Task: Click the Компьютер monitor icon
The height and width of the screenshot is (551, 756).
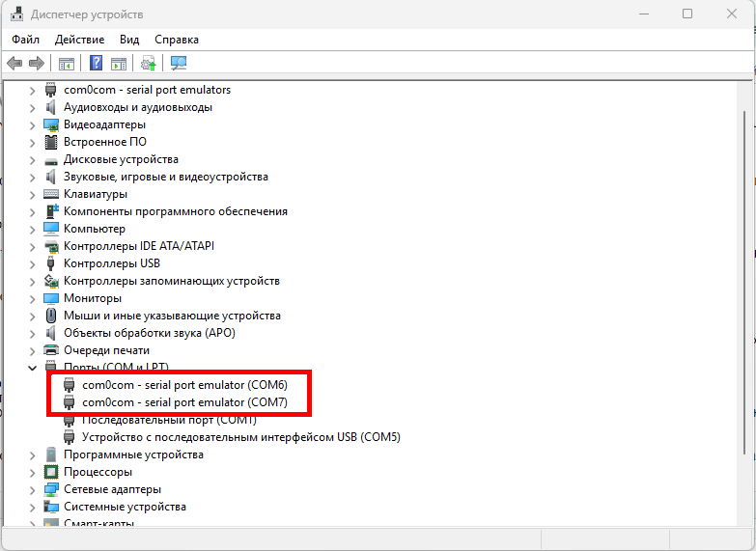Action: tap(50, 229)
